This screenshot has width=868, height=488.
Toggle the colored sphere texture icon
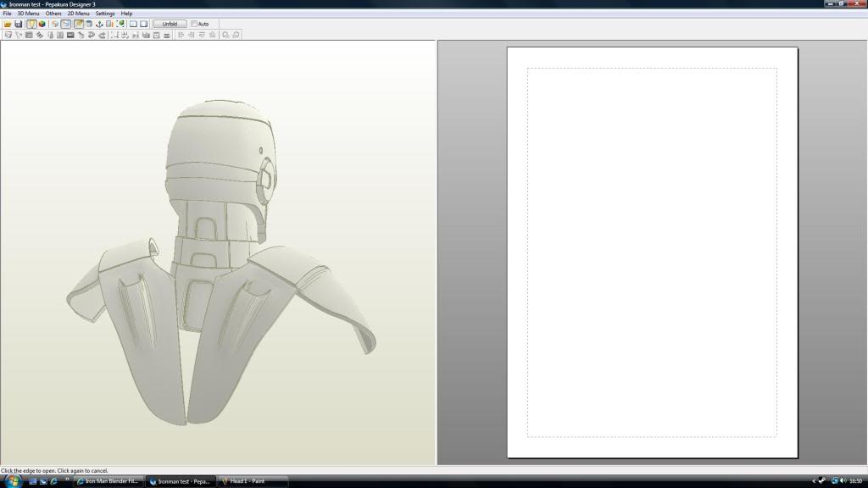coord(42,25)
